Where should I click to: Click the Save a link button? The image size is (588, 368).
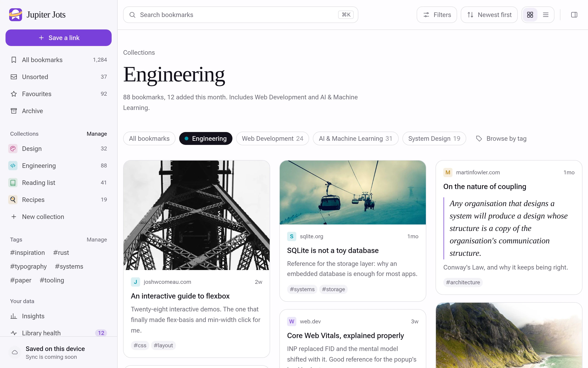point(59,38)
